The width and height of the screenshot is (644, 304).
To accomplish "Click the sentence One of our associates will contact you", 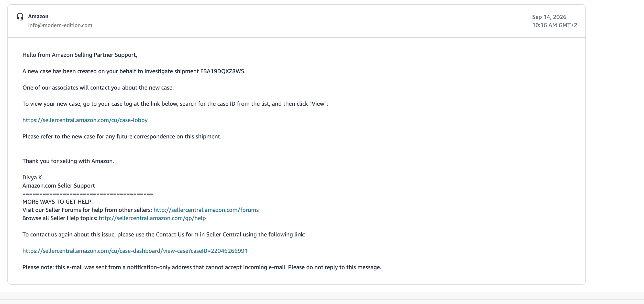I will pyautogui.click(x=98, y=88).
